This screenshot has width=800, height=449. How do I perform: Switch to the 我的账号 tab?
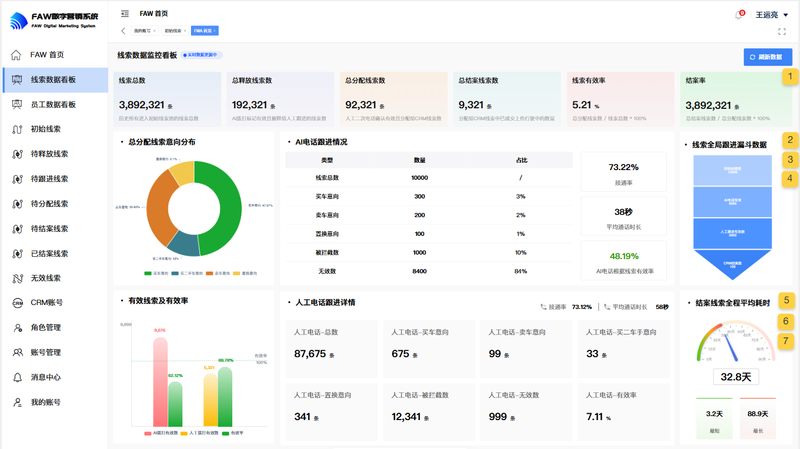[142, 31]
